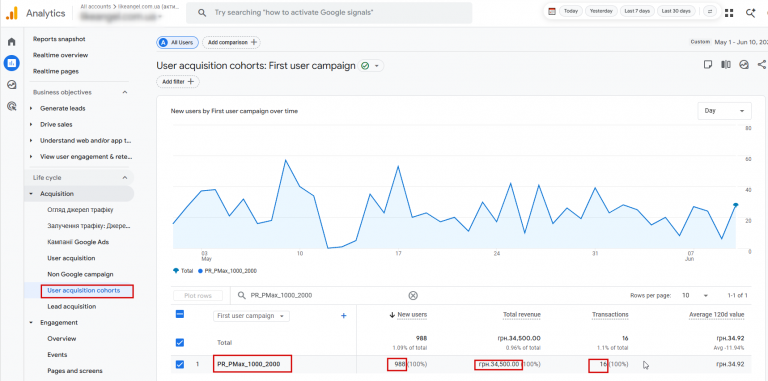Open Realtime overview
Image resolution: width=768 pixels, height=381 pixels.
click(61, 55)
